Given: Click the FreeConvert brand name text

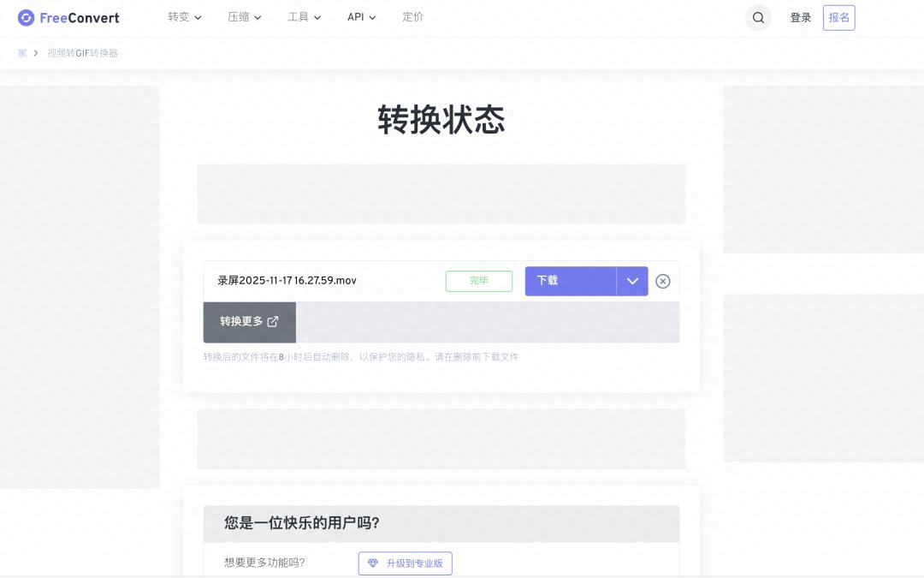Looking at the screenshot, I should (x=80, y=18).
